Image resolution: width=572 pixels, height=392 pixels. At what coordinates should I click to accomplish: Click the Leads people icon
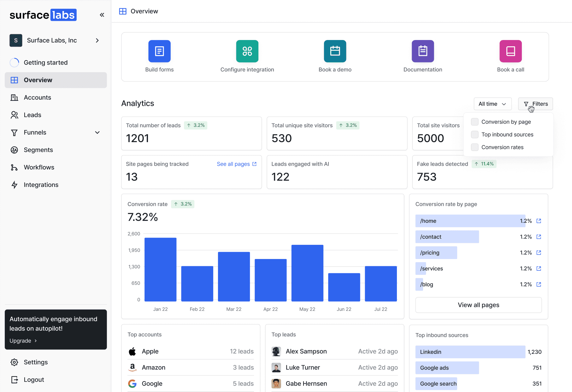pyautogui.click(x=14, y=115)
